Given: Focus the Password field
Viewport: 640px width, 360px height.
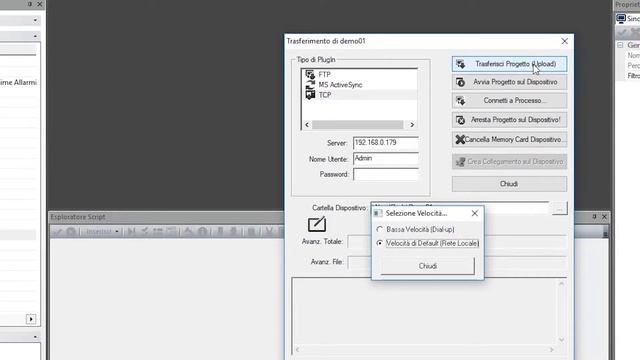Looking at the screenshot, I should [386, 174].
